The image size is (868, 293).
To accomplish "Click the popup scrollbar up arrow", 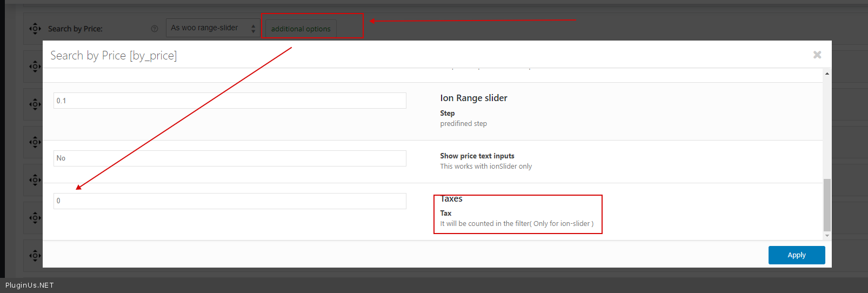I will coord(827,74).
